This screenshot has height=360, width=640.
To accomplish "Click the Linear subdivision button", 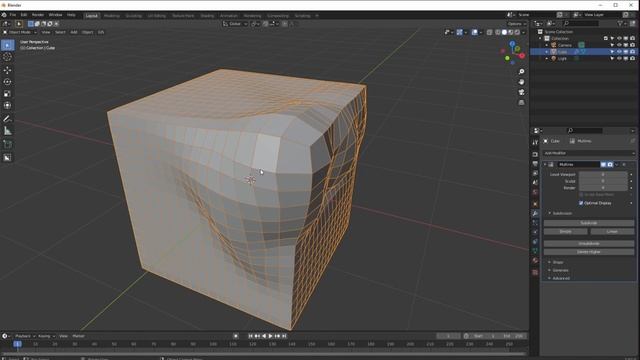I will pos(612,231).
